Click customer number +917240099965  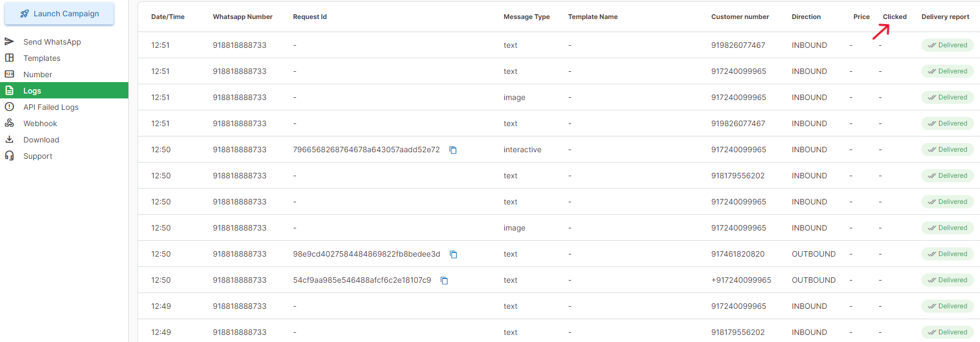tap(741, 280)
